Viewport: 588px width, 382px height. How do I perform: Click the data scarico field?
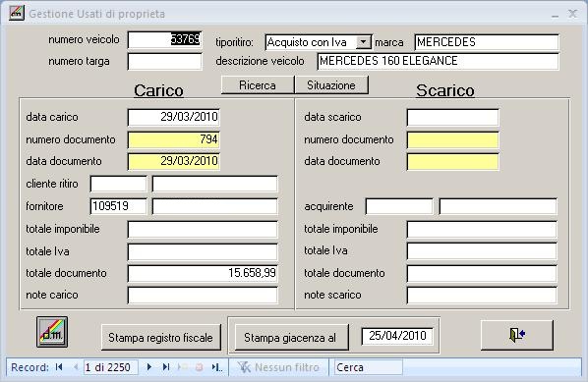(x=453, y=117)
